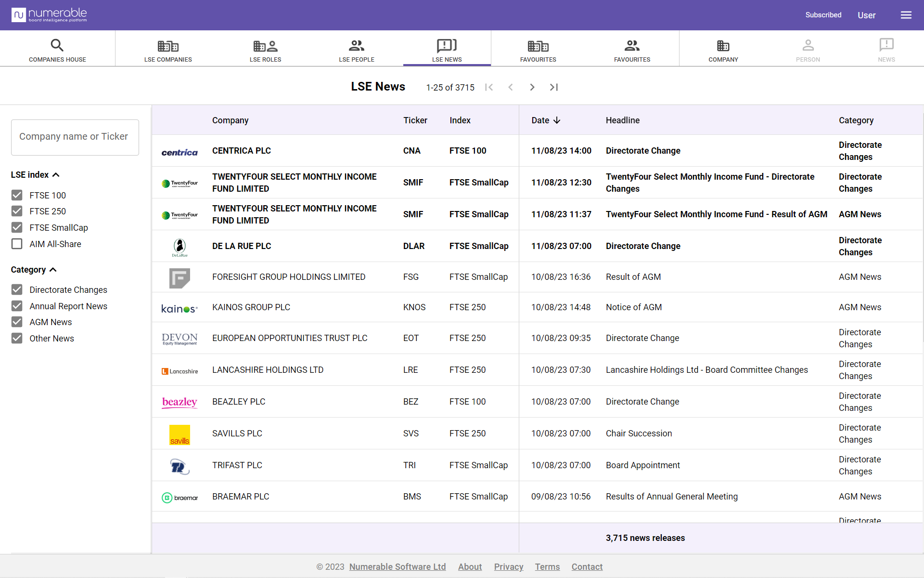Click the News tab icon at far right
This screenshot has width=924, height=578.
coord(886,45)
